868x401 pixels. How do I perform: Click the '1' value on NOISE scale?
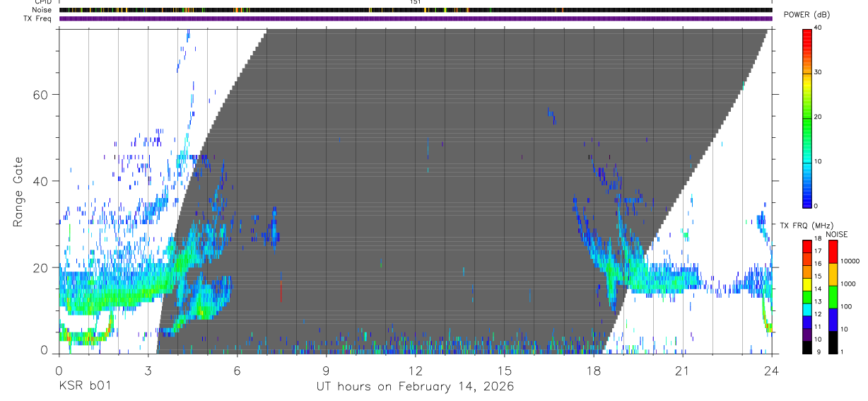842,352
